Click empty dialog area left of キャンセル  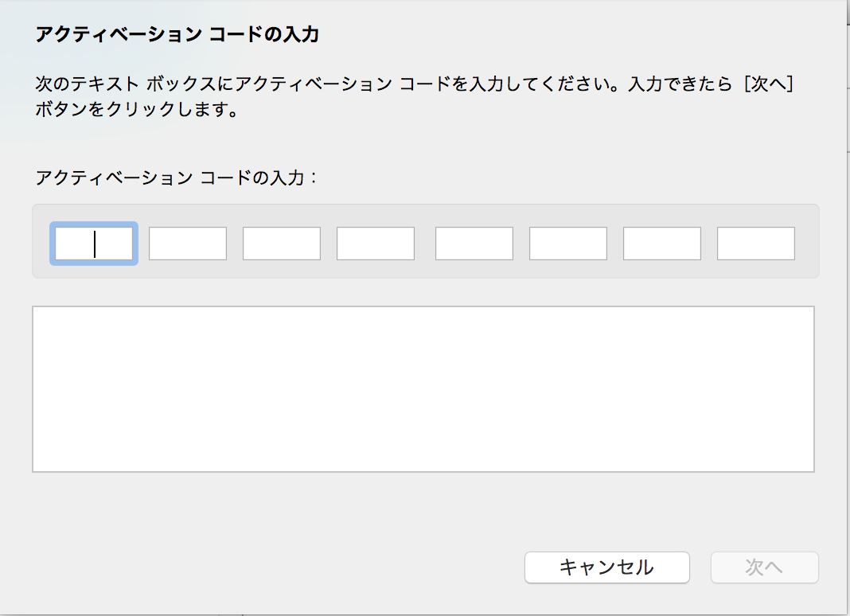(279, 567)
